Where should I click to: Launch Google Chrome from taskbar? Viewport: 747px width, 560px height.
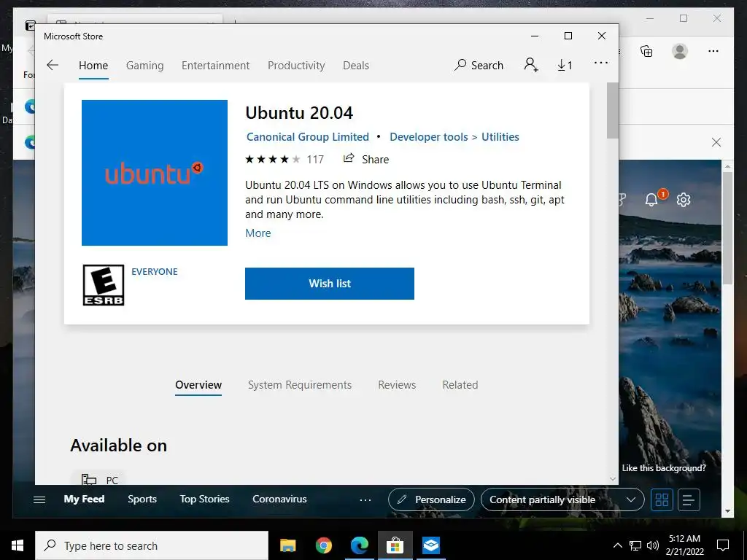[323, 545]
